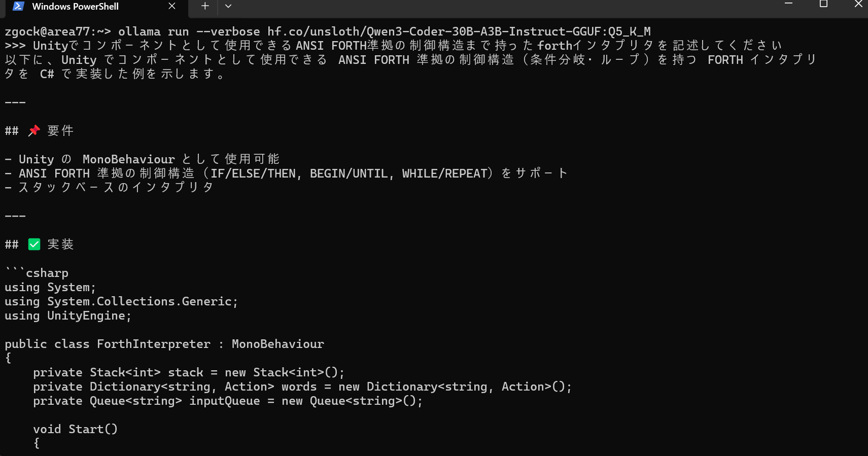
Task: Maximize the terminal window
Action: [823, 4]
